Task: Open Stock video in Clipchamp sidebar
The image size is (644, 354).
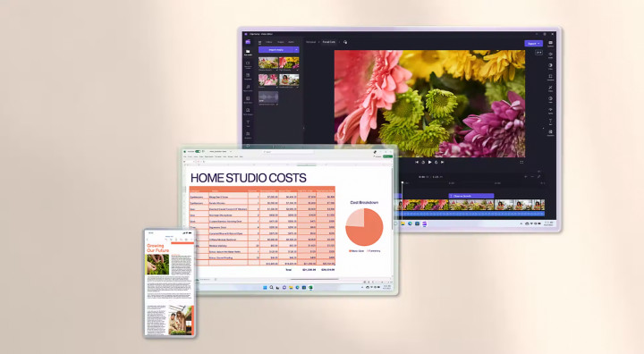Action: 248,100
